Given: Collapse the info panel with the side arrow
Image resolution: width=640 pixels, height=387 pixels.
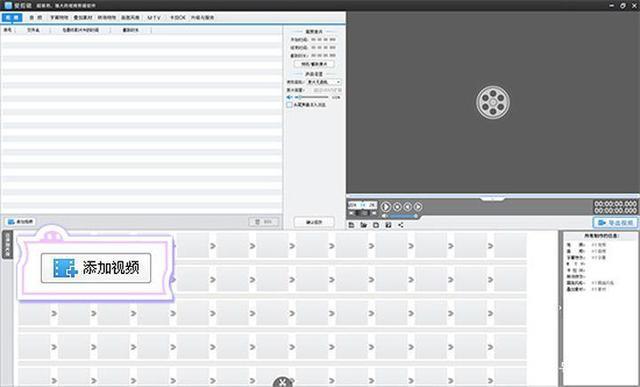Looking at the screenshot, I should coord(560,308).
